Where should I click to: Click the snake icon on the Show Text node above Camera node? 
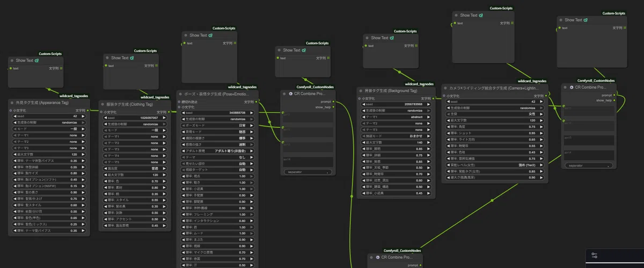tap(481, 16)
